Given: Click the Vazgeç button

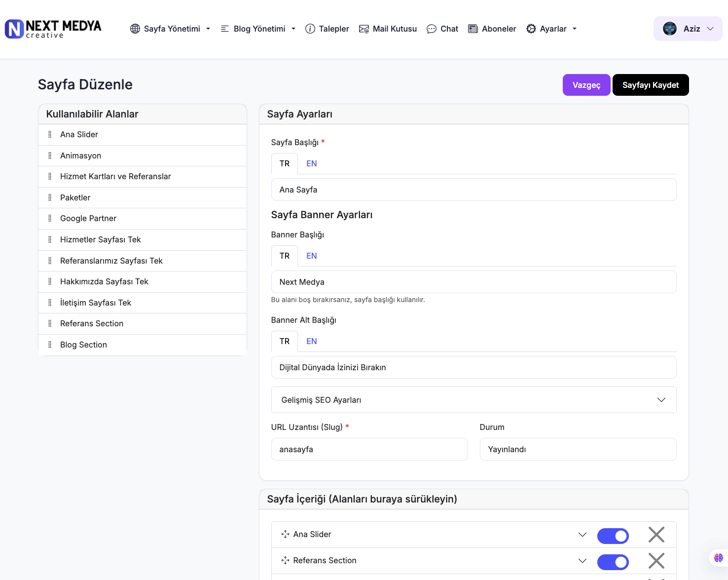Looking at the screenshot, I should (586, 85).
